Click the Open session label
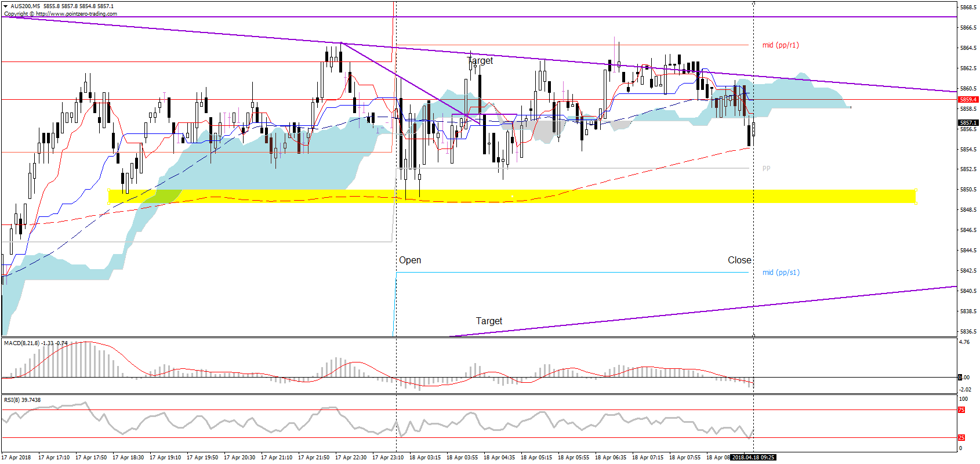Screen dimensions: 980x464 410,260
